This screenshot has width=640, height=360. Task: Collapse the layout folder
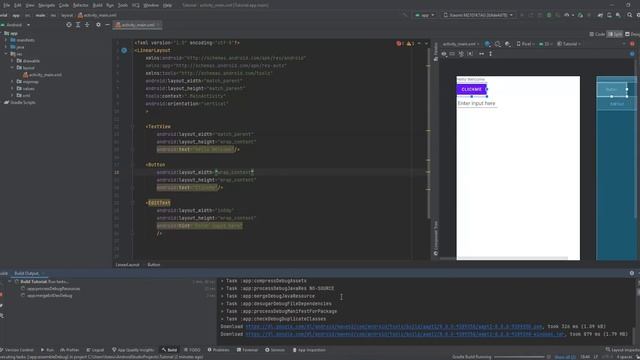tap(12, 68)
